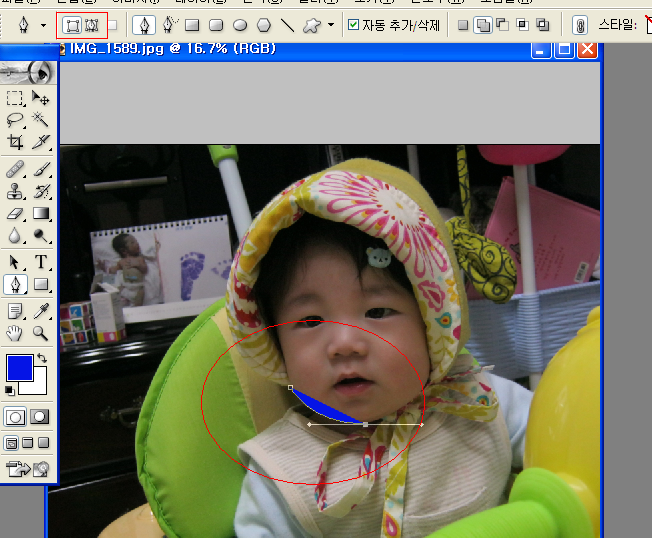The height and width of the screenshot is (538, 652).
Task: Select the Slice tool
Action: coord(41,142)
